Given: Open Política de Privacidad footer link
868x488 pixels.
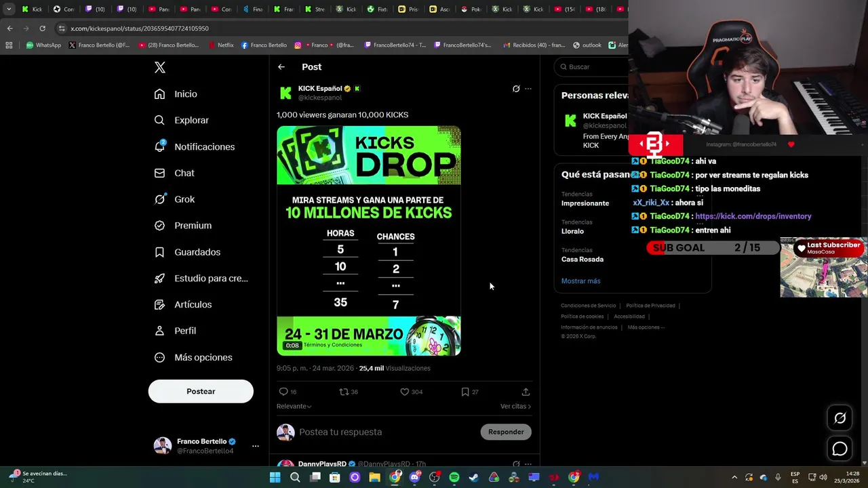Looking at the screenshot, I should (650, 306).
